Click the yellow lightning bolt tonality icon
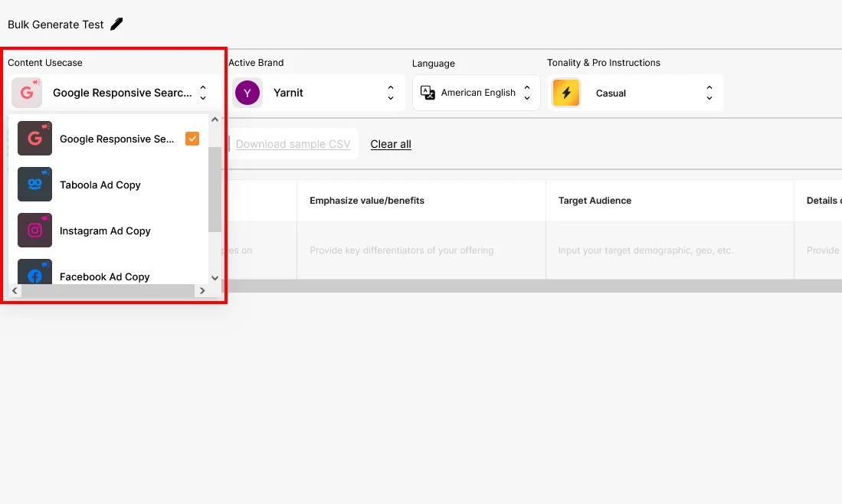 pos(566,93)
